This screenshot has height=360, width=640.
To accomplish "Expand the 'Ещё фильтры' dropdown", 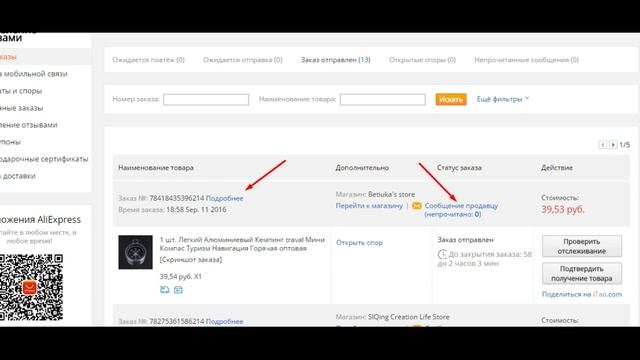I will click(503, 99).
